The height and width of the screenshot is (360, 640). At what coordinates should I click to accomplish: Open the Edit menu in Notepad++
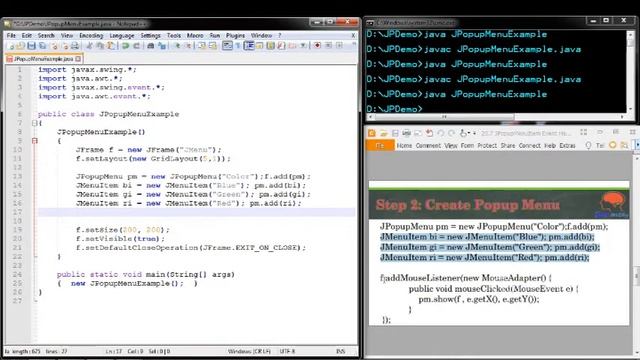tap(27, 36)
